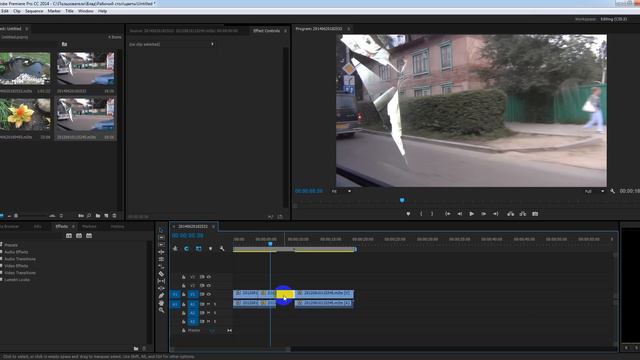Click timeline Add Marker icon
Screen dimensions: 640x360
click(x=211, y=249)
